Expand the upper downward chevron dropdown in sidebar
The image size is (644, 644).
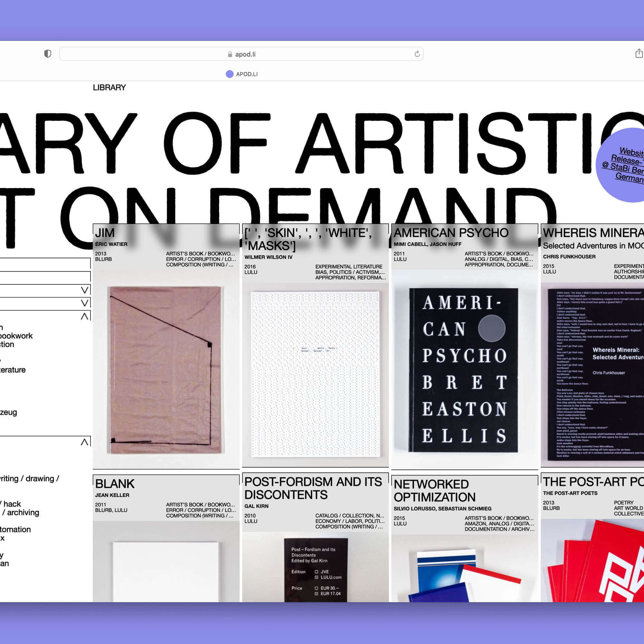pyautogui.click(x=85, y=290)
